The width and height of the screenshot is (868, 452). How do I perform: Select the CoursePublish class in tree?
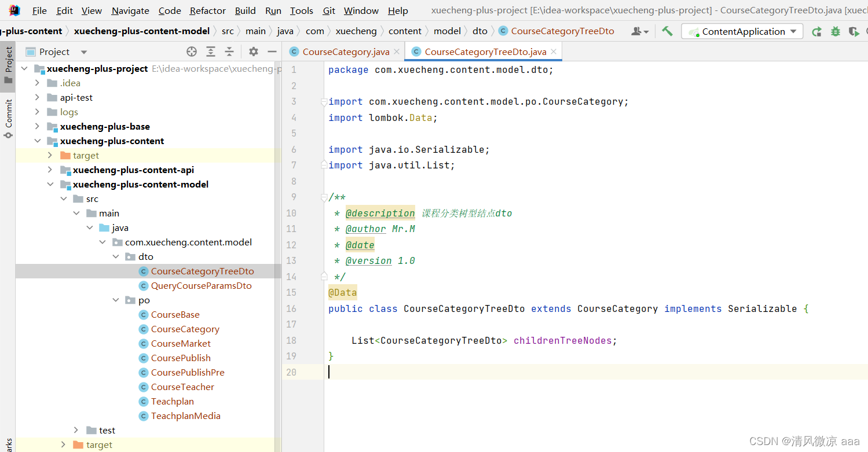pos(181,358)
